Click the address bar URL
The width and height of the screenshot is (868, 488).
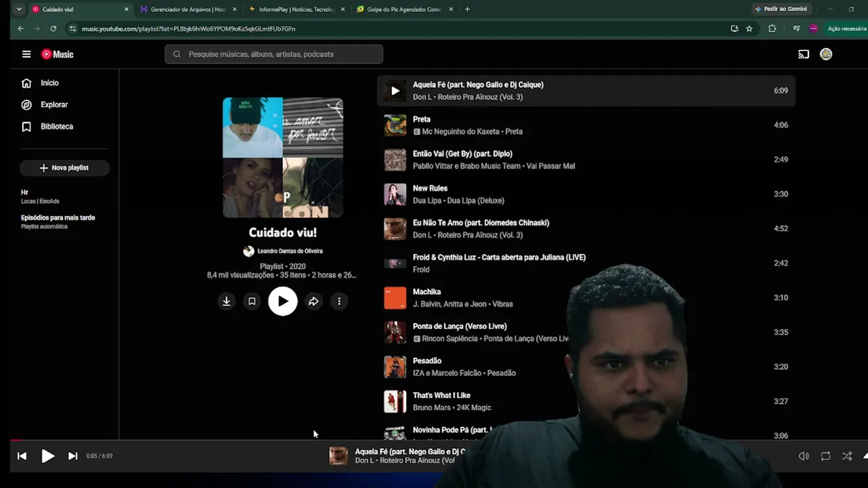tap(189, 28)
